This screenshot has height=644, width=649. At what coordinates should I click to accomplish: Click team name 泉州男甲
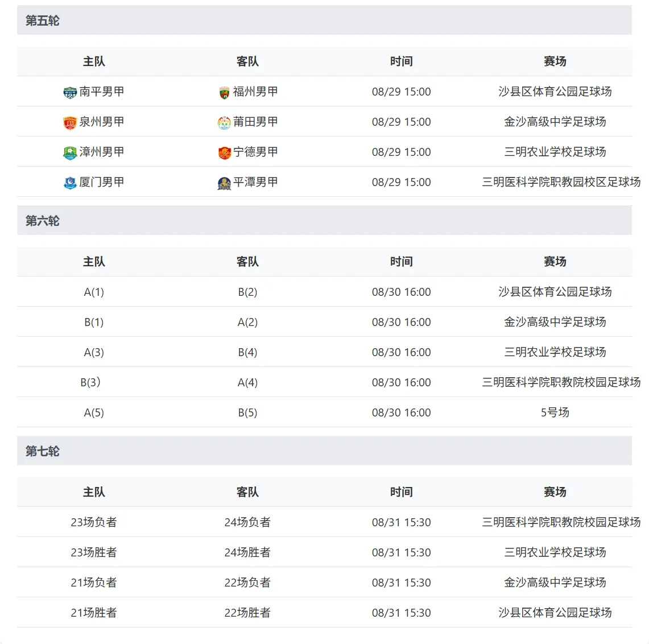(x=102, y=122)
